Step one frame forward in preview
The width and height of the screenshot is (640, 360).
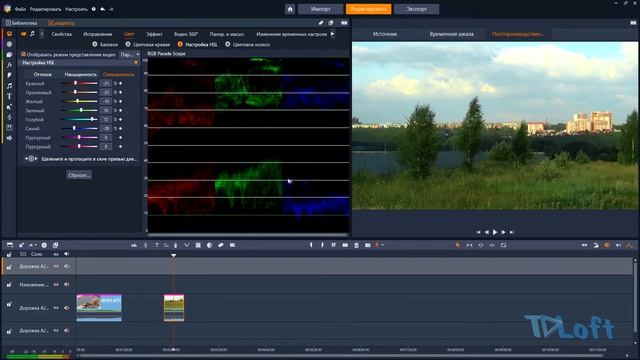coord(503,232)
